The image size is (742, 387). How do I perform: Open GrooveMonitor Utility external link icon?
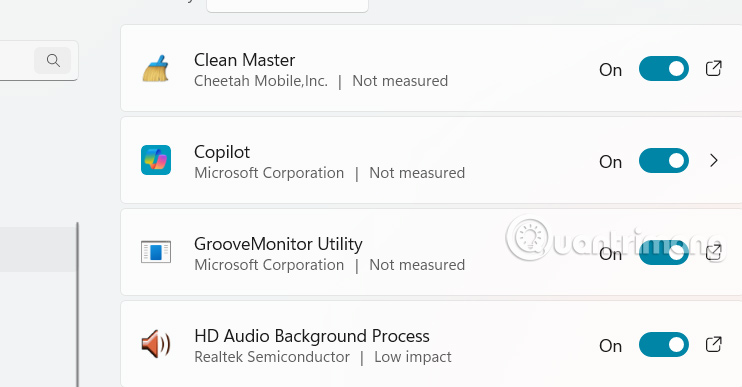coord(713,252)
